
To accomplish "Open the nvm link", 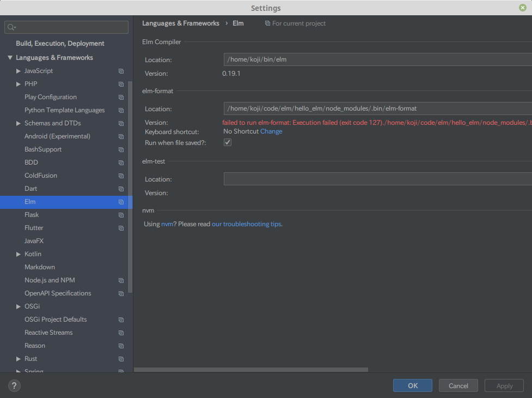I will point(167,224).
